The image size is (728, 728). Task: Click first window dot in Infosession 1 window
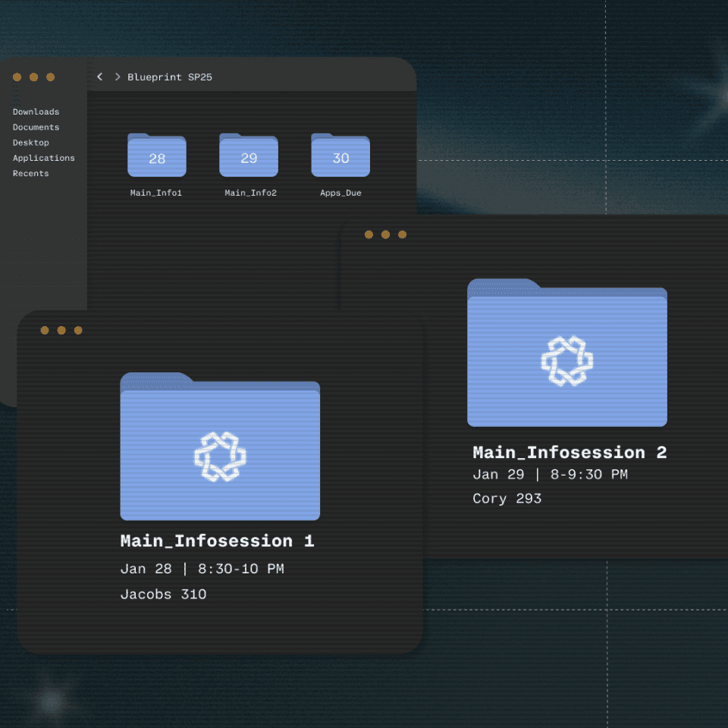click(x=45, y=330)
